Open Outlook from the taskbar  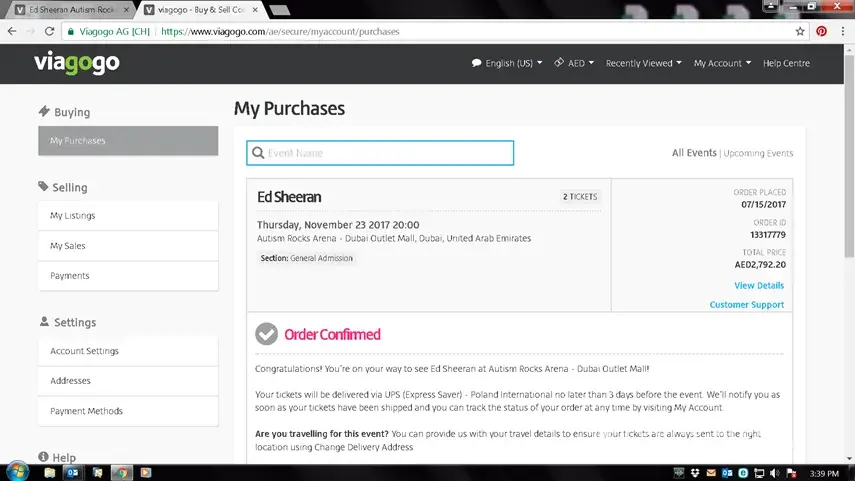tap(72, 471)
